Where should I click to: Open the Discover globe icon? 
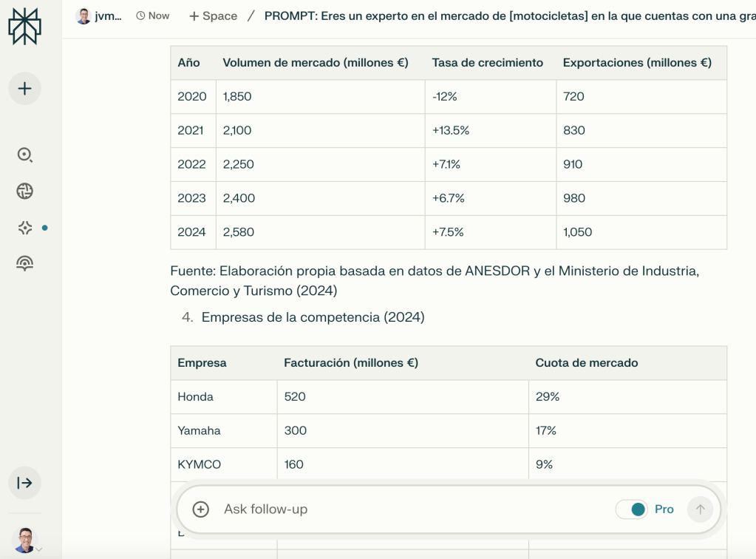coord(24,192)
